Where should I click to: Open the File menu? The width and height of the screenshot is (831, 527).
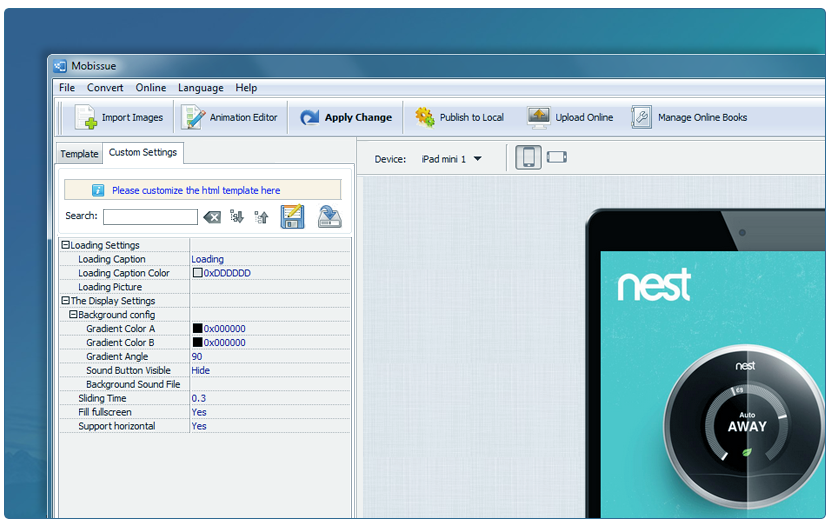coord(67,87)
